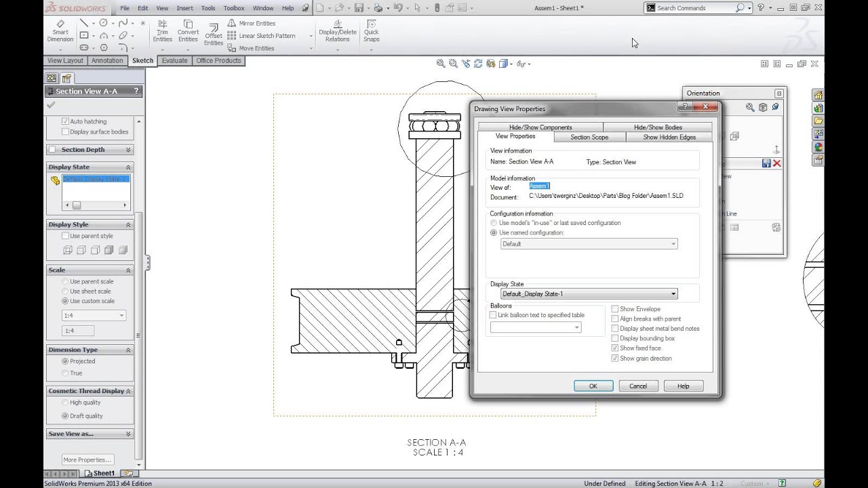Click the Rotate View icon

[x=478, y=64]
